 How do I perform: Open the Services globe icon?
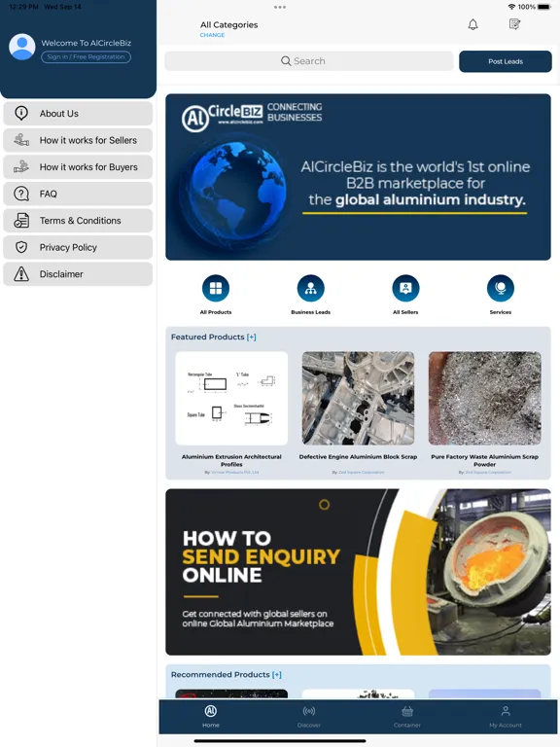tap(501, 288)
